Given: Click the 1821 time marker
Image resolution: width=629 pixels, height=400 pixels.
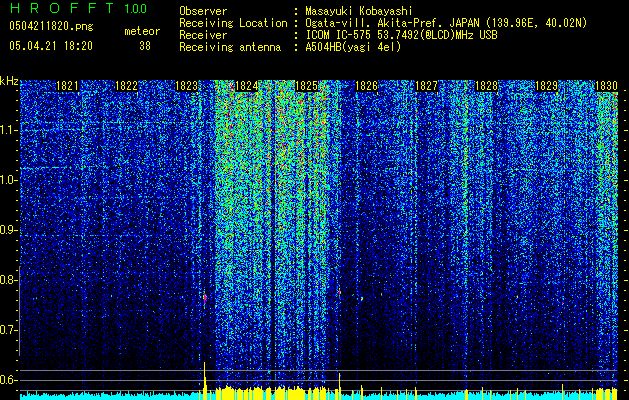Looking at the screenshot, I should pyautogui.click(x=67, y=86).
